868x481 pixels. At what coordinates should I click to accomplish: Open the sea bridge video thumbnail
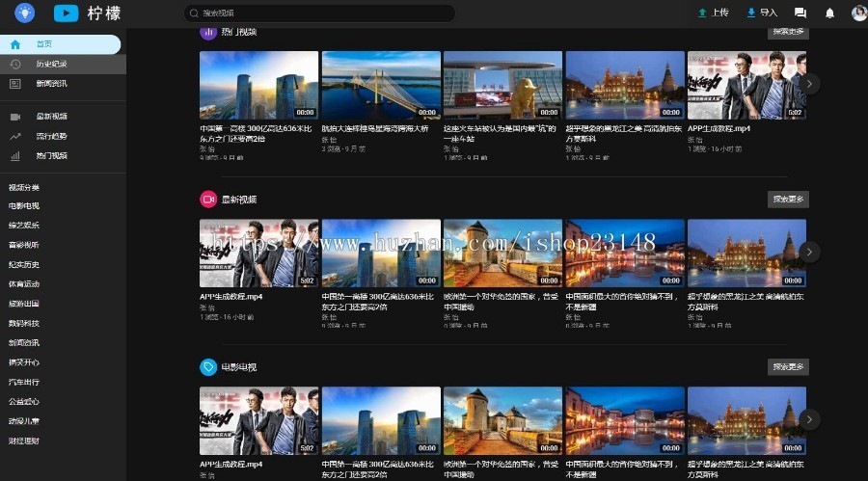coord(381,85)
